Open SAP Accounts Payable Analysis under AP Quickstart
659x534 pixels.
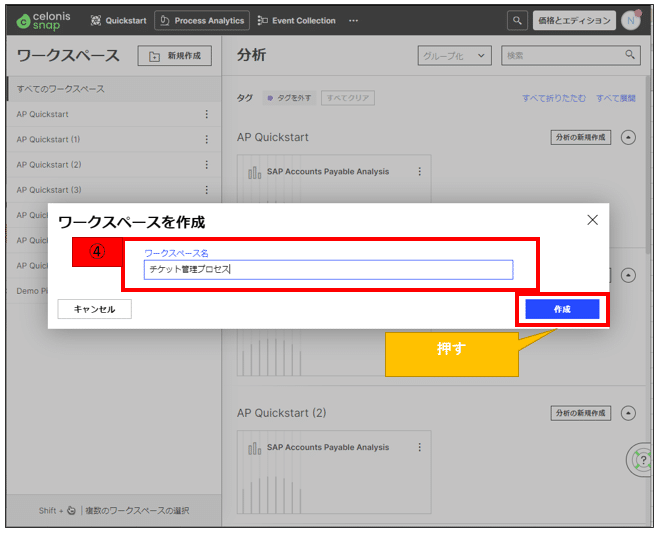point(328,171)
